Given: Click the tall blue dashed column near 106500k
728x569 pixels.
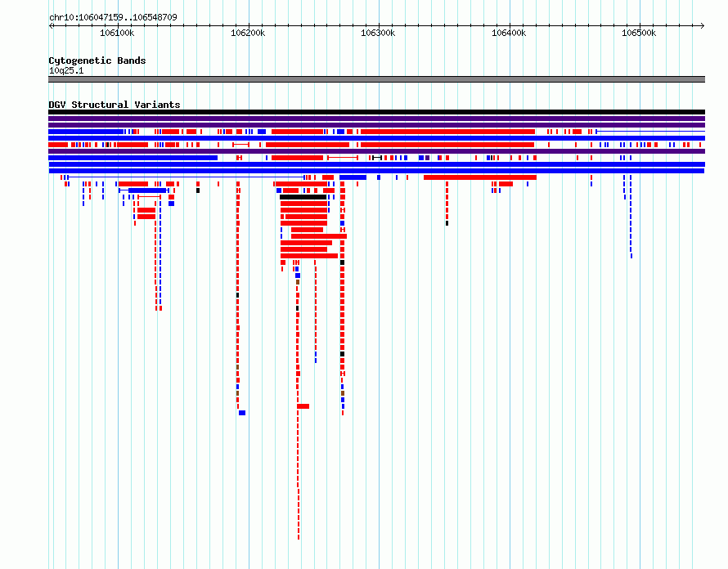Looking at the screenshot, I should 631,217.
